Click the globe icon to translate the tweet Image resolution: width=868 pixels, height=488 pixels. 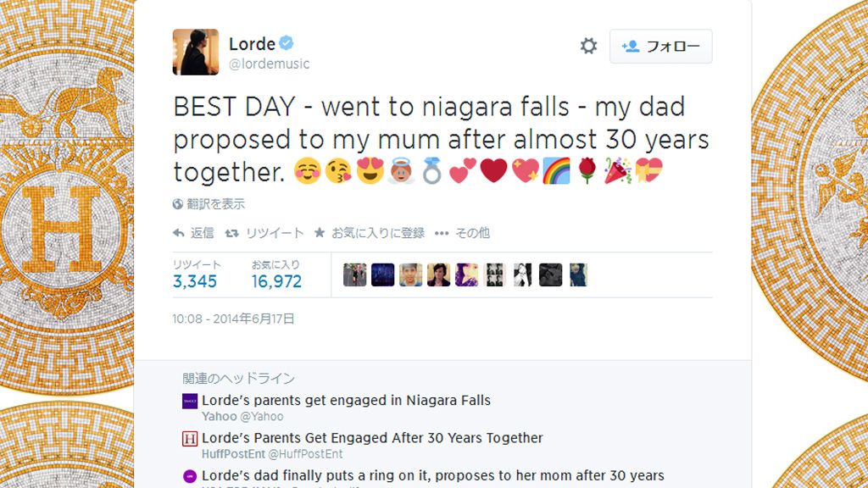pyautogui.click(x=178, y=204)
